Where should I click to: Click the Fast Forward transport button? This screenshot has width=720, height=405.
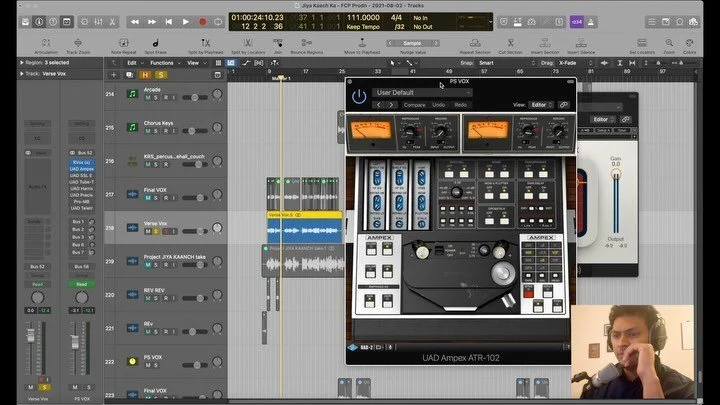point(152,22)
